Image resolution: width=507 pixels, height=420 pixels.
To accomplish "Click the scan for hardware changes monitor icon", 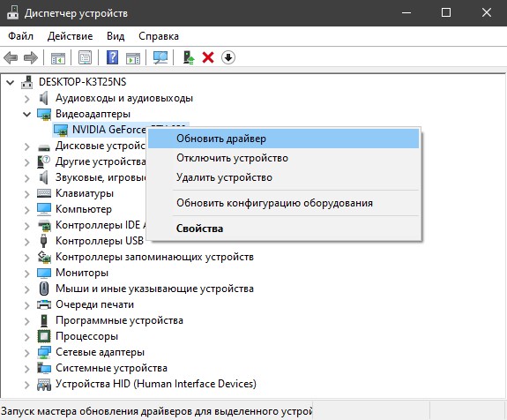I will pos(160,58).
